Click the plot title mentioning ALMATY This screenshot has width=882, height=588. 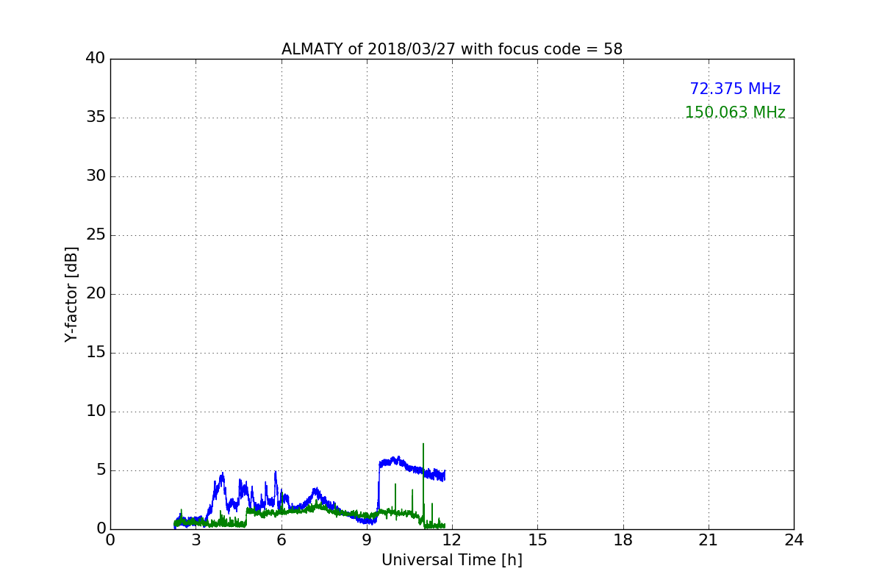tap(452, 49)
